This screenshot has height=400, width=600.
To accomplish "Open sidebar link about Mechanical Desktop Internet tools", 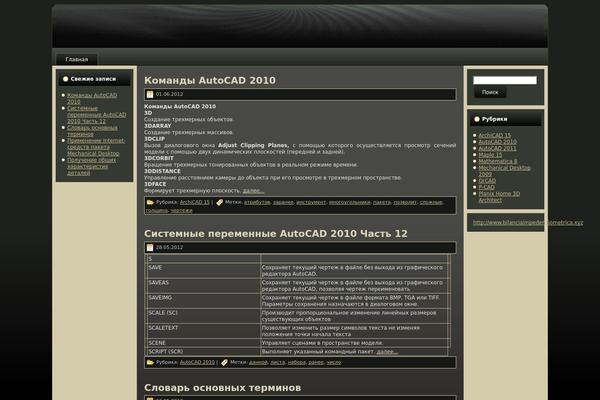I will 96,147.
